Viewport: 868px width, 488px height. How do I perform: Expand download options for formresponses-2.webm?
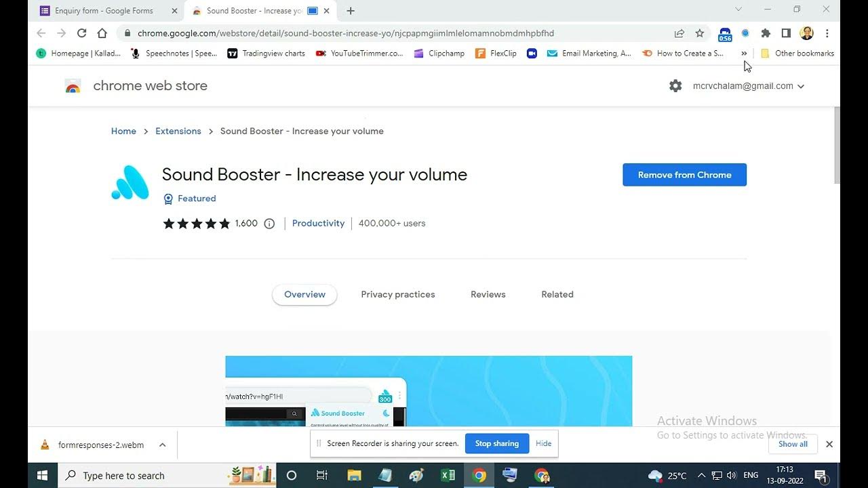[x=162, y=445]
